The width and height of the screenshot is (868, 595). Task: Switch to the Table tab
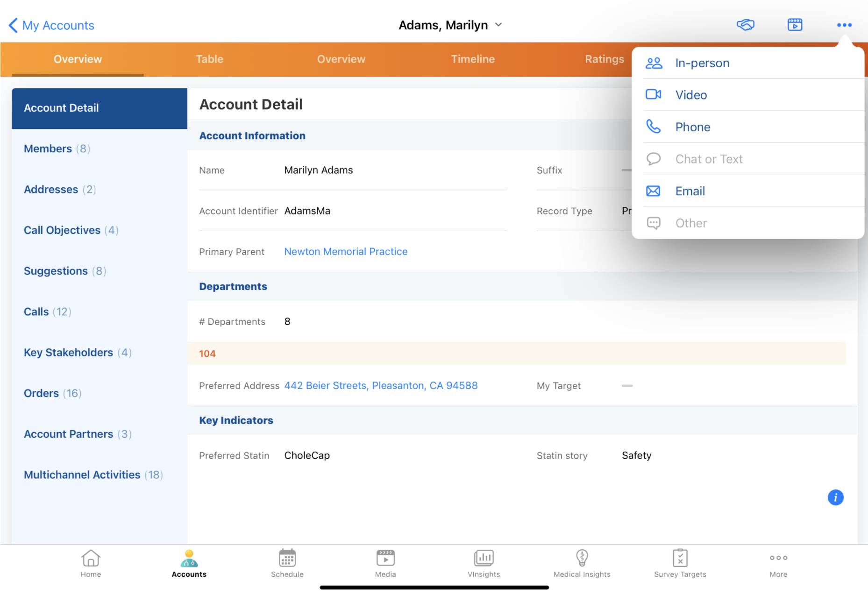(x=209, y=59)
